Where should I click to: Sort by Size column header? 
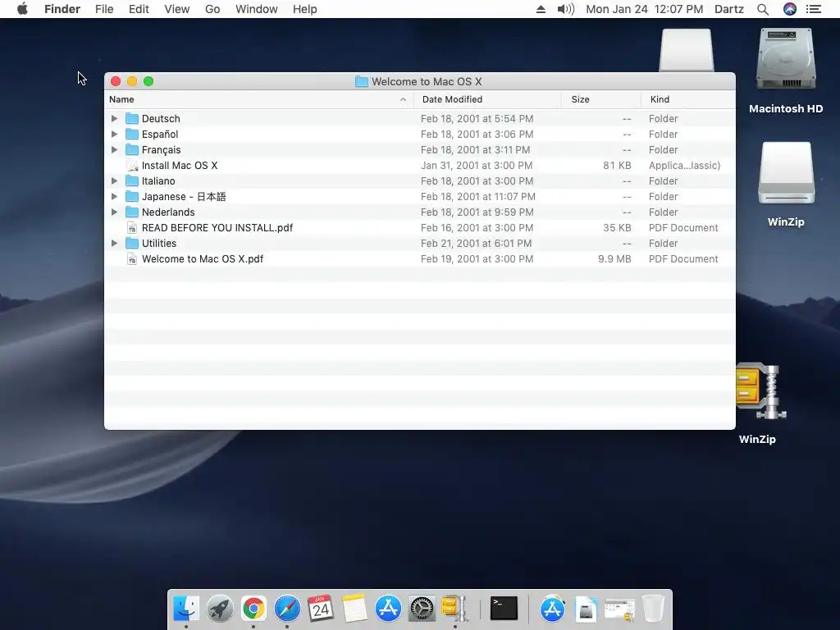(x=601, y=99)
